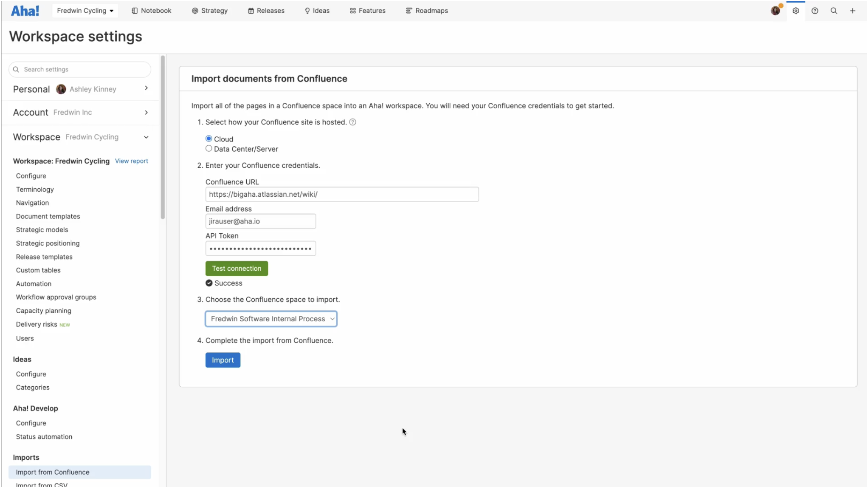Open workspace Configure under Fredwin Cycling
This screenshot has height=487, width=868.
click(x=31, y=176)
